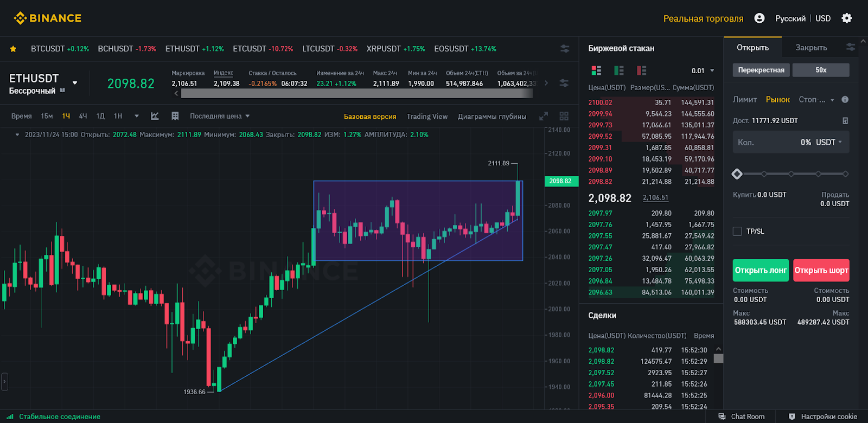Image resolution: width=868 pixels, height=423 pixels.
Task: Click the Реальная торговля link
Action: 703,18
